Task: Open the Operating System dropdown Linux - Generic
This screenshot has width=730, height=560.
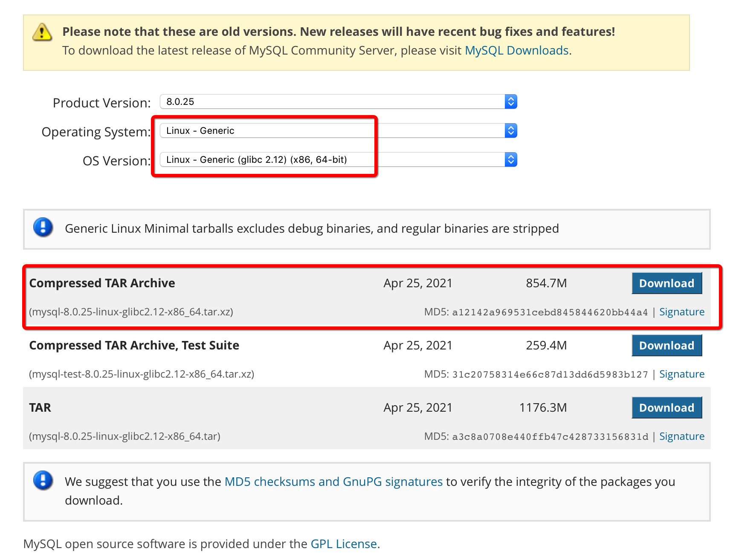Action: 338,131
